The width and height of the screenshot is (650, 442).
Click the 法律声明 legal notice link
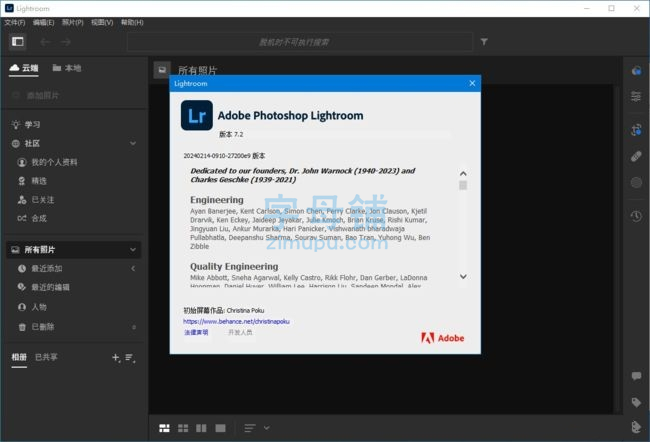[x=196, y=333]
